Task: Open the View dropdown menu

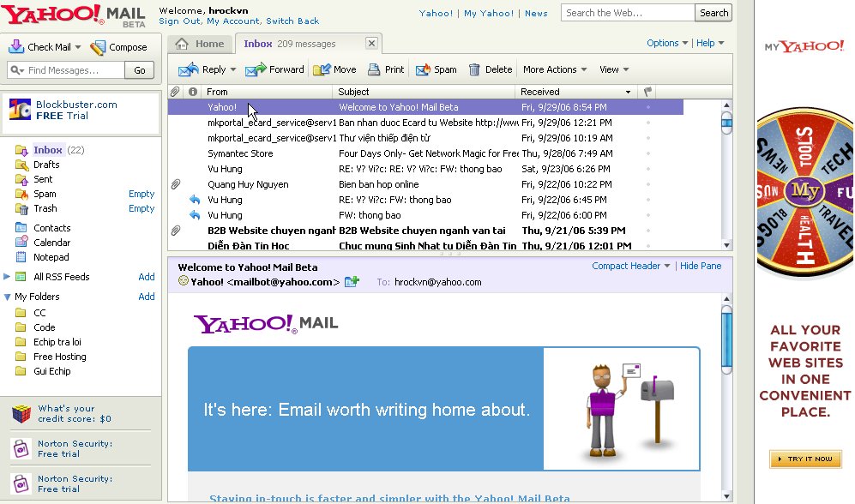Action: (x=614, y=69)
